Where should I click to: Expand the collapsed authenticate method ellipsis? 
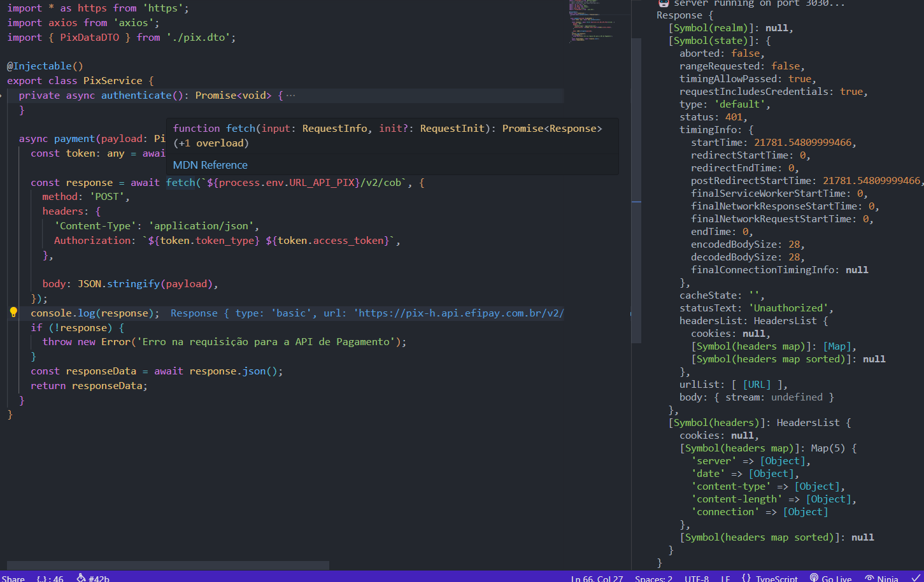290,96
